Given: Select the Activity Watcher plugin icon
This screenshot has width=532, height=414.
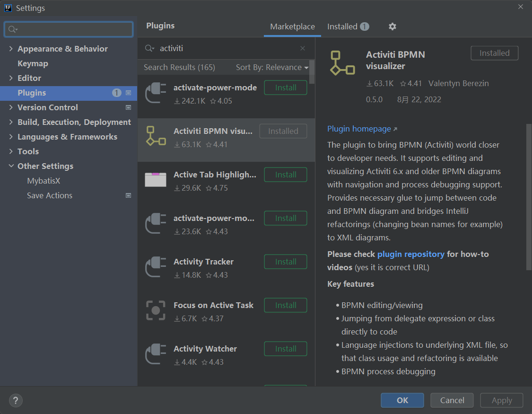Looking at the screenshot, I should click(x=156, y=354).
